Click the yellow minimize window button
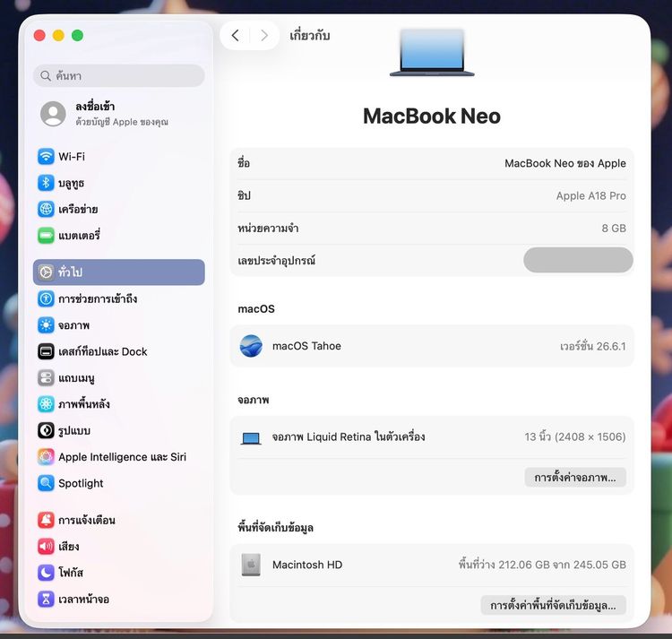 [x=58, y=35]
